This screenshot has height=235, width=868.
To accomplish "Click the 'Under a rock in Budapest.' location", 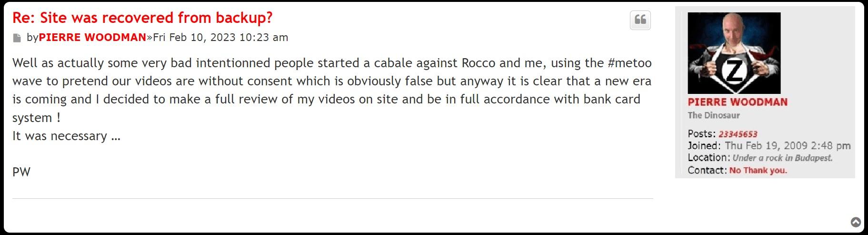I will (782, 158).
